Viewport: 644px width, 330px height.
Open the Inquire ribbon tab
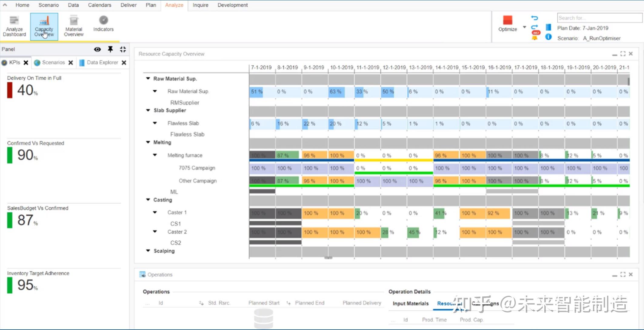coord(200,5)
